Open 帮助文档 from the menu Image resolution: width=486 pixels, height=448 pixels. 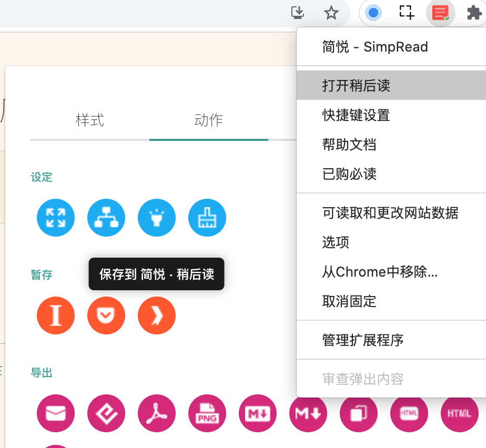391,145
